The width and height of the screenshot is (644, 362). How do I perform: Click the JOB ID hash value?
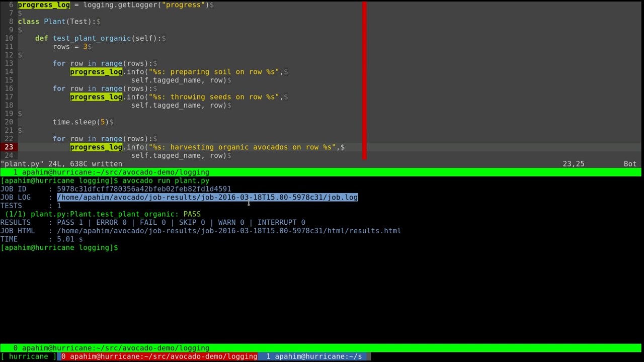[144, 189]
